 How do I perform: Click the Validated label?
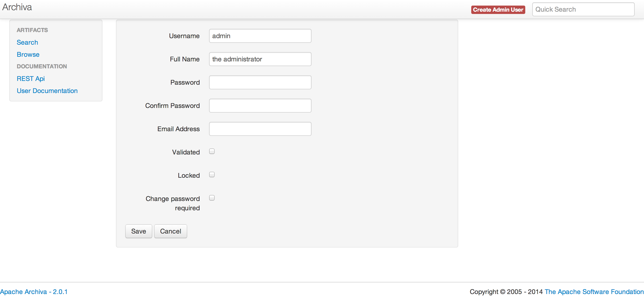tap(186, 152)
